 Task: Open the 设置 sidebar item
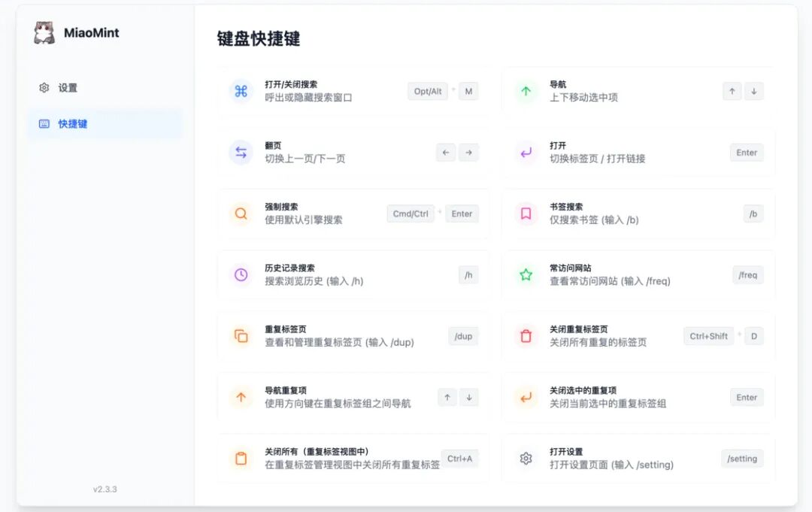tap(105, 88)
